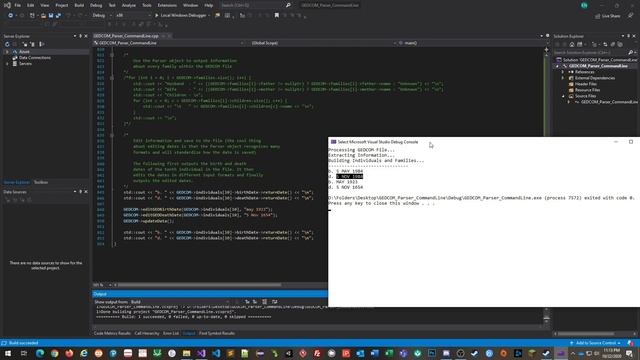Screen dimensions: 640x360
Task: Switch to the Call Hierarchy tab
Action: (147, 333)
